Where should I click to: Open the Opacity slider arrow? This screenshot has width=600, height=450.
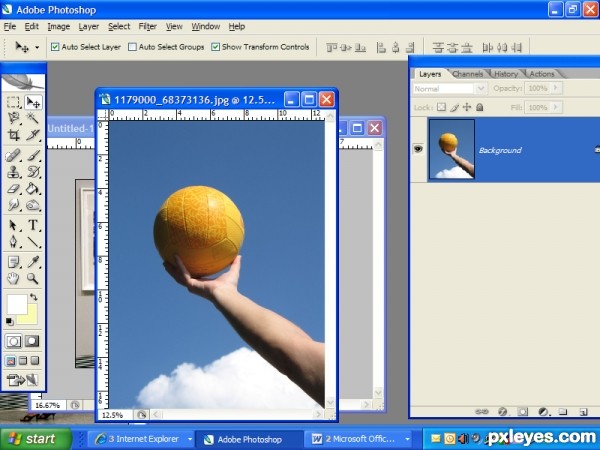(x=556, y=88)
